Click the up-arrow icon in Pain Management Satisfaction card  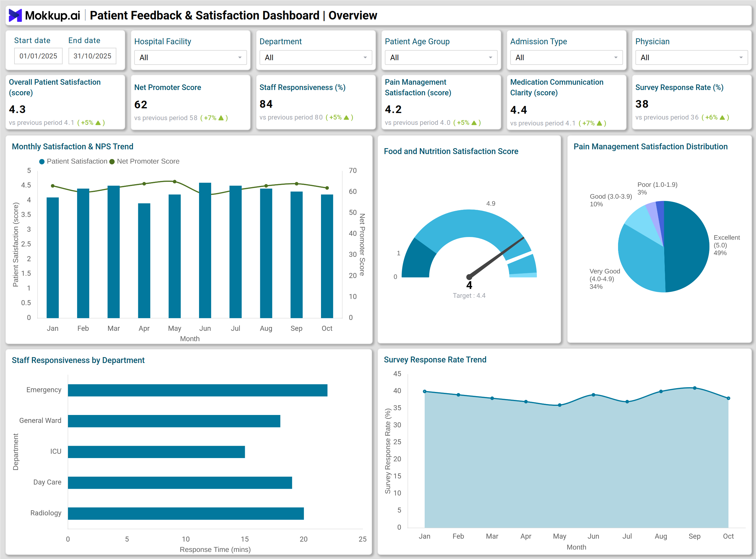(474, 123)
